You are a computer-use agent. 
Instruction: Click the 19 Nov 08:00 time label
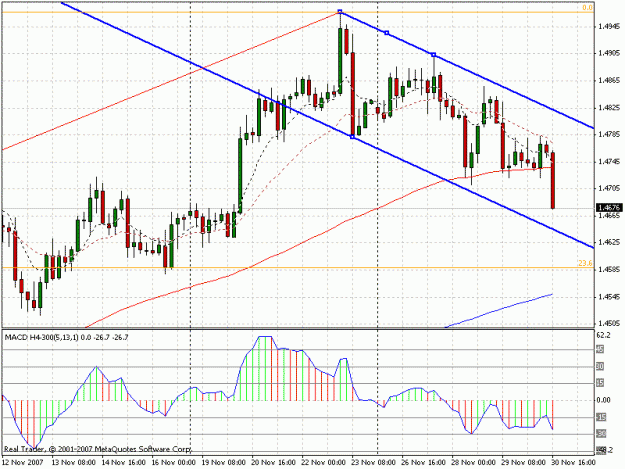pyautogui.click(x=224, y=462)
